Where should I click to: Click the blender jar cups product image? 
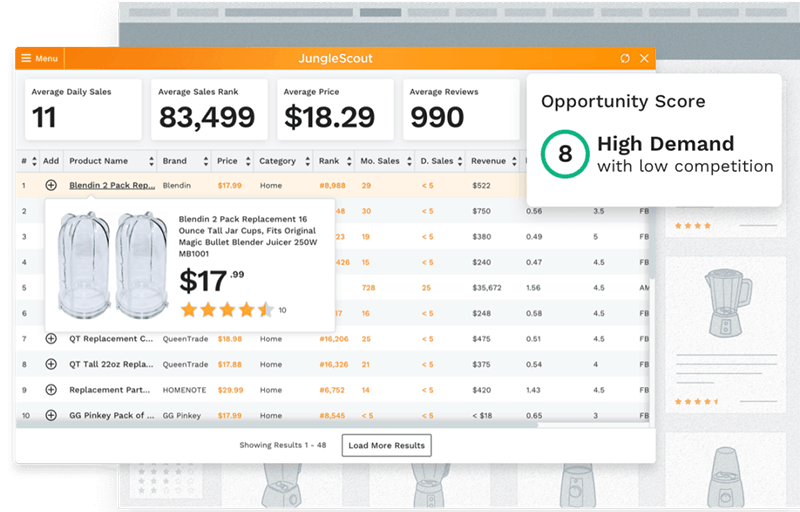112,265
